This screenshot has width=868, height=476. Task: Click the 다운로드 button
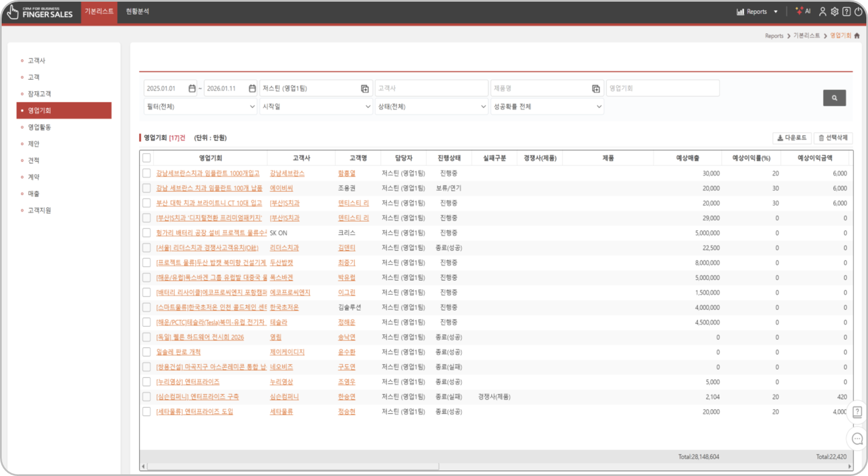(791, 138)
